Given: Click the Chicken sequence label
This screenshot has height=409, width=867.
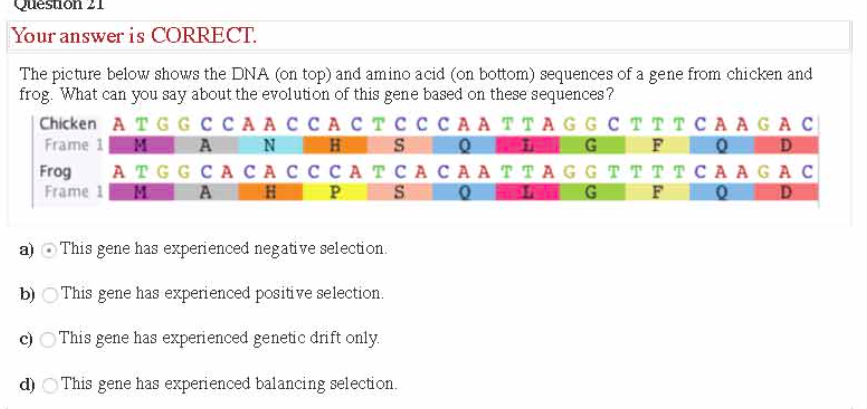Looking at the screenshot, I should pos(69,124).
